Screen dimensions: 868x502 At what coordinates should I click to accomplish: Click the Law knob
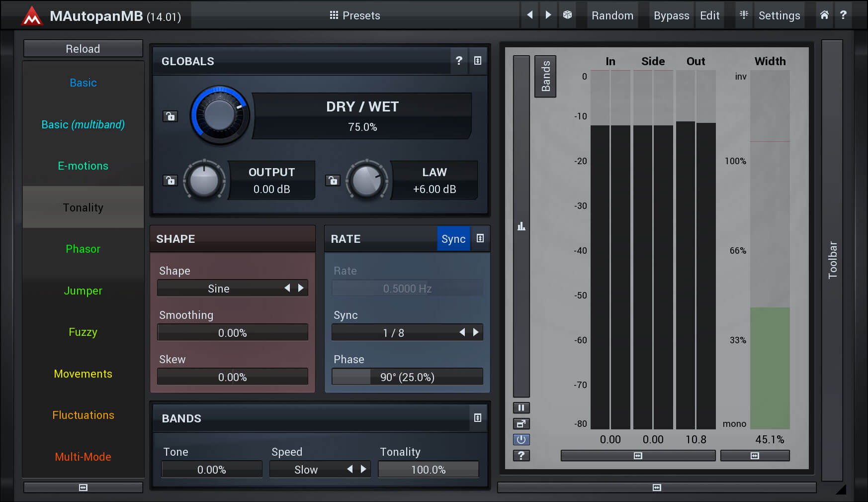[x=367, y=180]
